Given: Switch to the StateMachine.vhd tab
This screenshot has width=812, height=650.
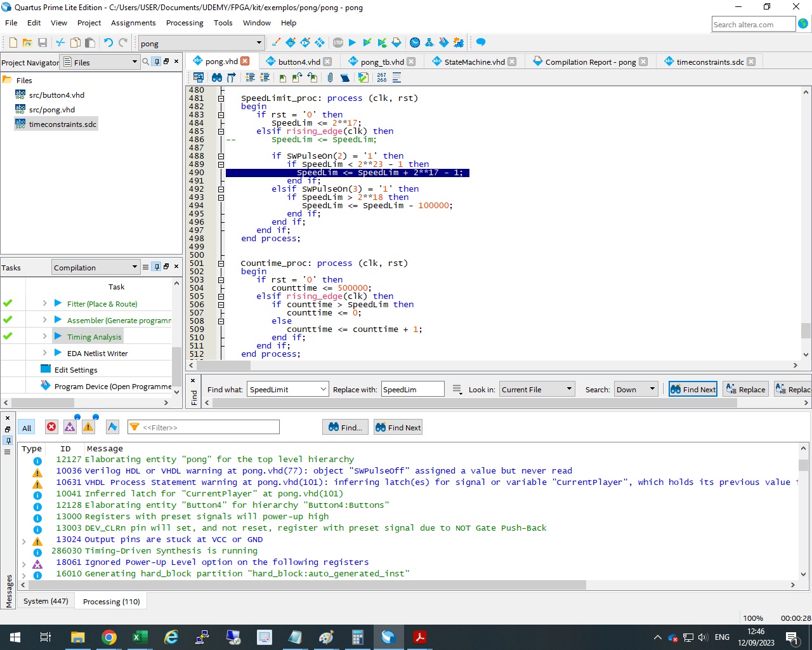Looking at the screenshot, I should tap(474, 62).
